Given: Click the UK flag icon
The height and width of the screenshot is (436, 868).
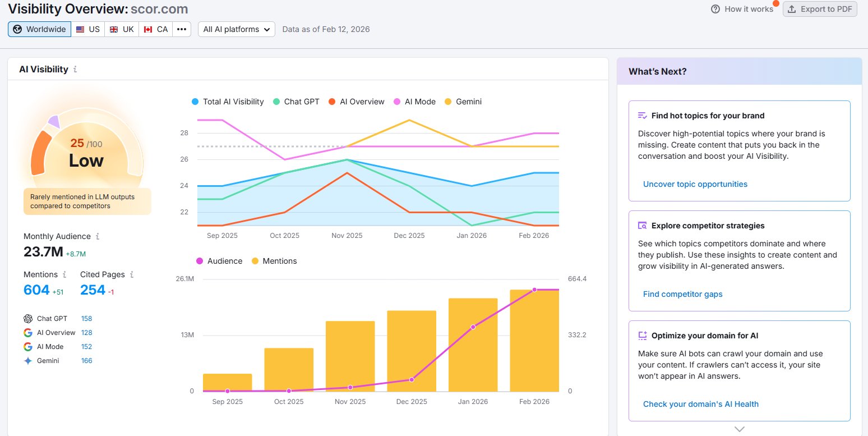Looking at the screenshot, I should click(x=114, y=29).
